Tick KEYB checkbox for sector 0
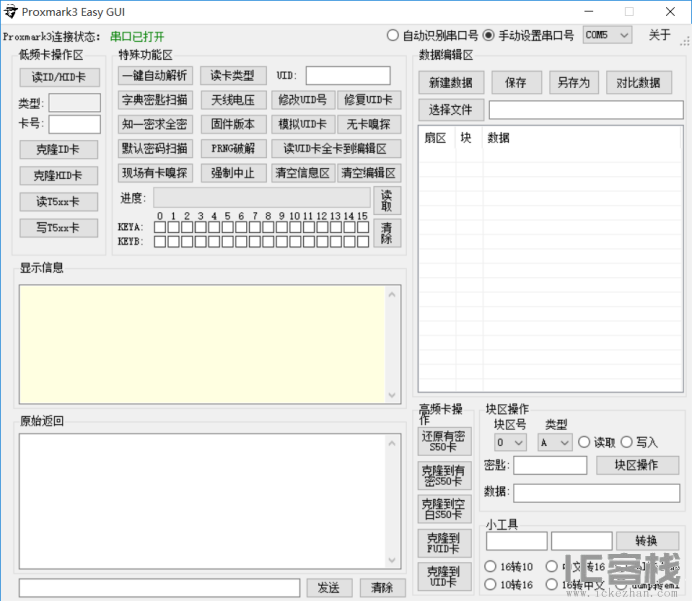The image size is (693, 602). point(160,242)
